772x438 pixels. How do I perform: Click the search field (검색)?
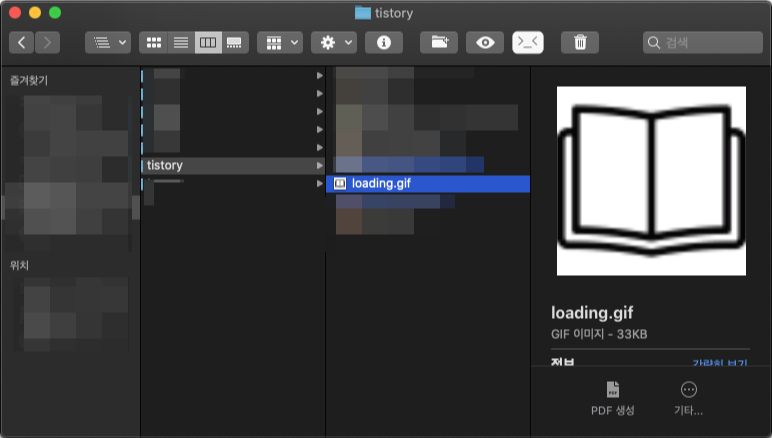click(703, 43)
